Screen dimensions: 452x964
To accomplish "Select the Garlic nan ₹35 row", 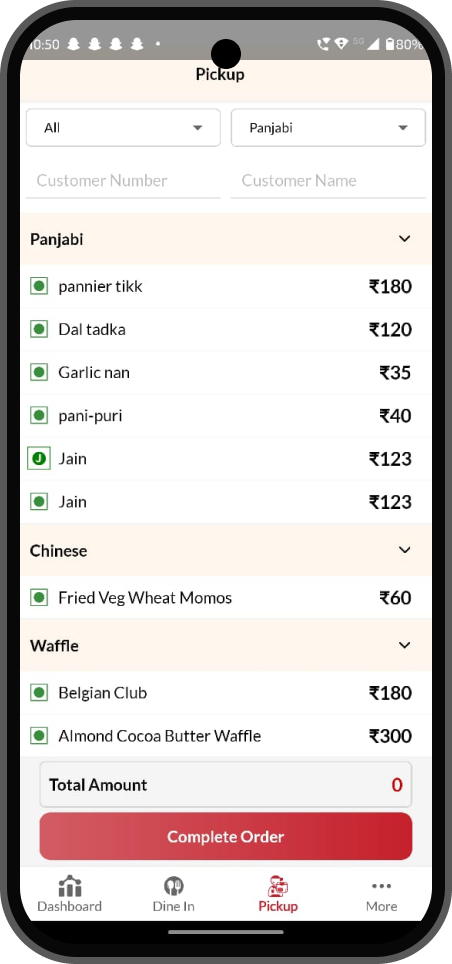I will pos(226,373).
